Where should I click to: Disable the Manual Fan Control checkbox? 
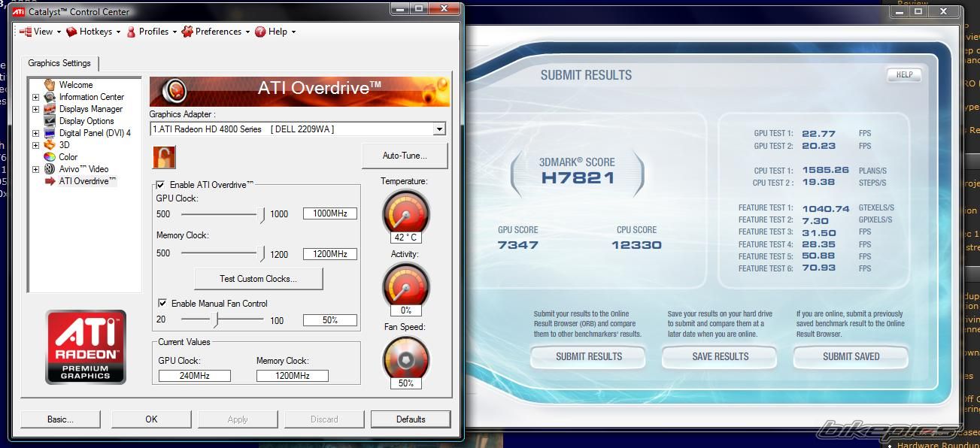click(162, 303)
